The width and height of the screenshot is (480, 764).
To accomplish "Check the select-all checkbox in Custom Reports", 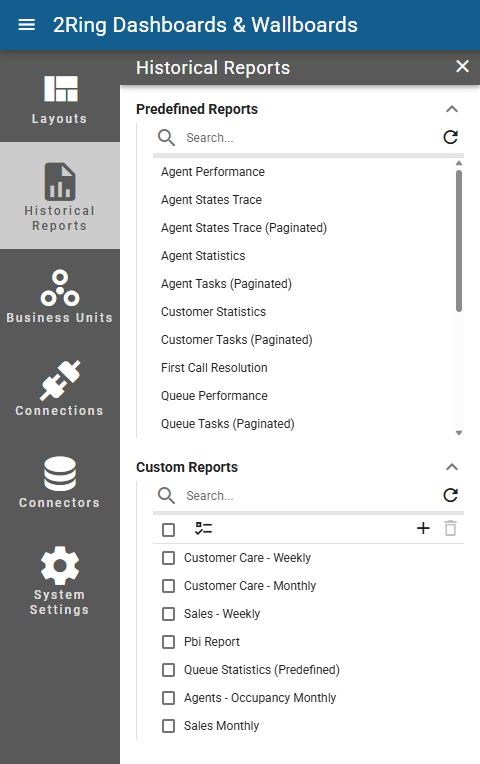I will click(169, 530).
